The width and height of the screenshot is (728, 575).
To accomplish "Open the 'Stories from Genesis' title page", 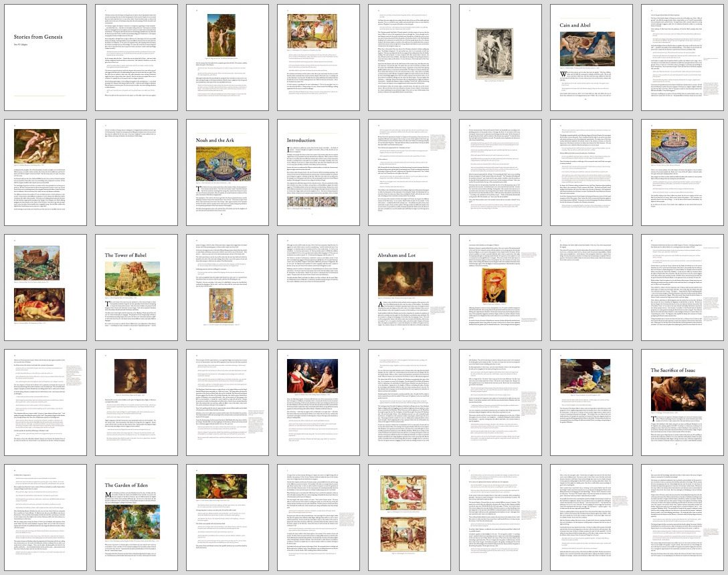I will (x=45, y=57).
